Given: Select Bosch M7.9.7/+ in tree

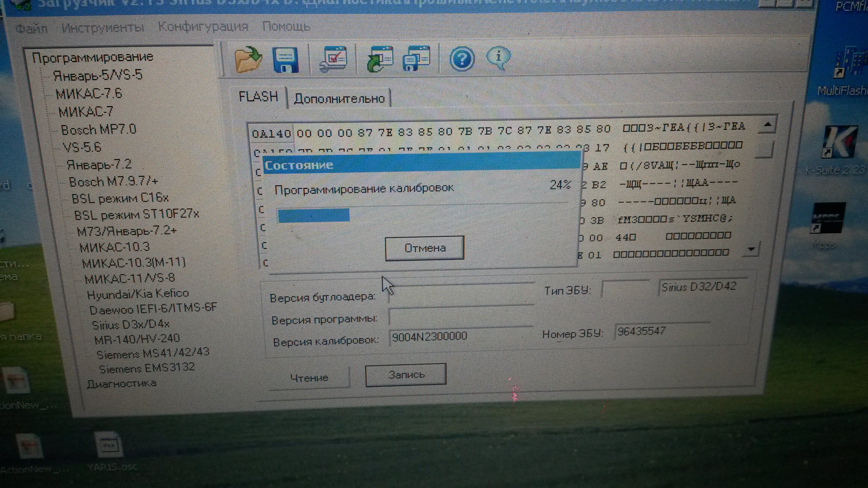Looking at the screenshot, I should [x=113, y=182].
